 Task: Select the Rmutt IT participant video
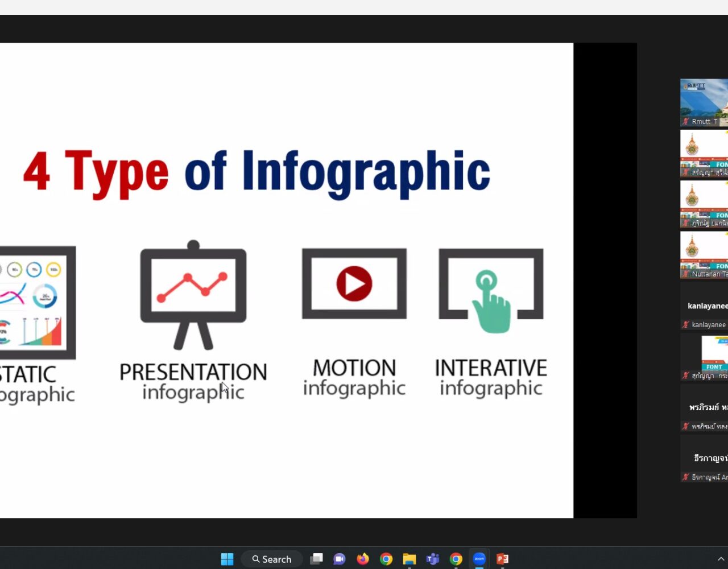[x=704, y=102]
